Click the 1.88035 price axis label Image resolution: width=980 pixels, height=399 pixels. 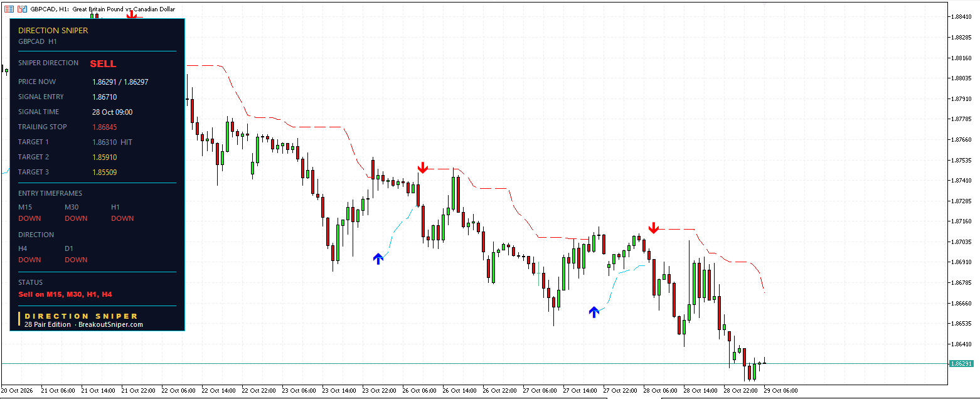[x=962, y=78]
